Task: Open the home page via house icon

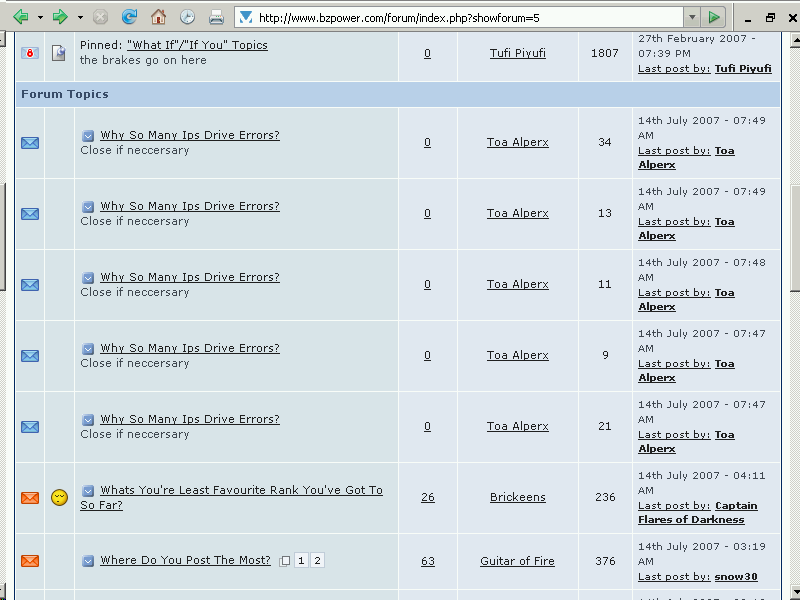Action: click(x=158, y=17)
